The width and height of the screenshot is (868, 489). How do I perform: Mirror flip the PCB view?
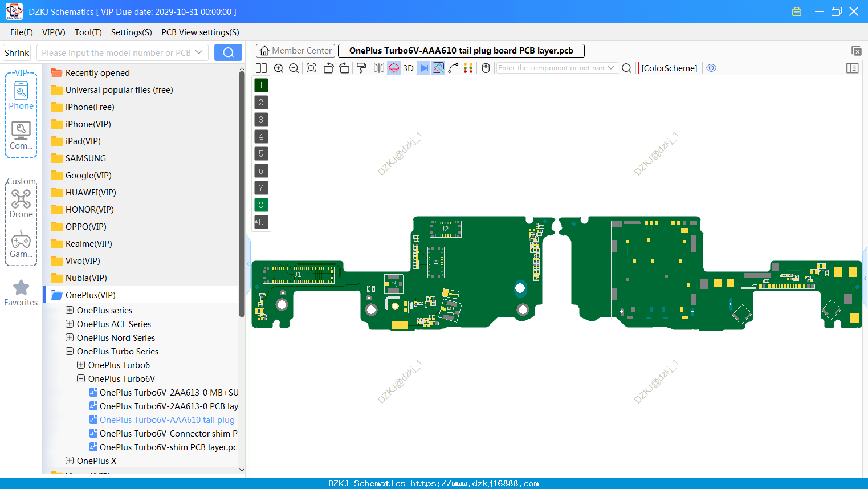pyautogui.click(x=378, y=68)
